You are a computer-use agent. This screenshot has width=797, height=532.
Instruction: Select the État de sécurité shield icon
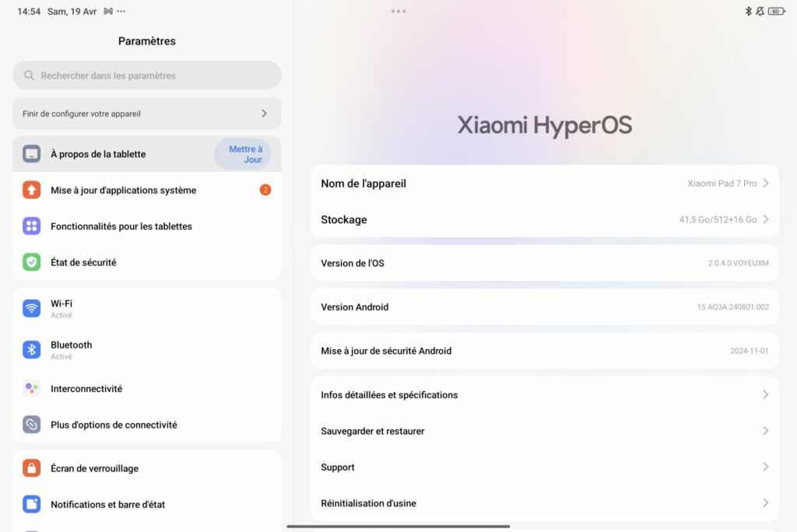(x=31, y=262)
